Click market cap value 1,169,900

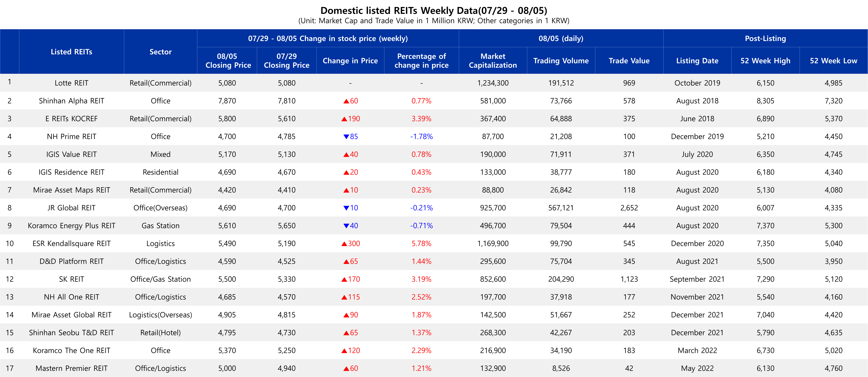click(x=493, y=244)
